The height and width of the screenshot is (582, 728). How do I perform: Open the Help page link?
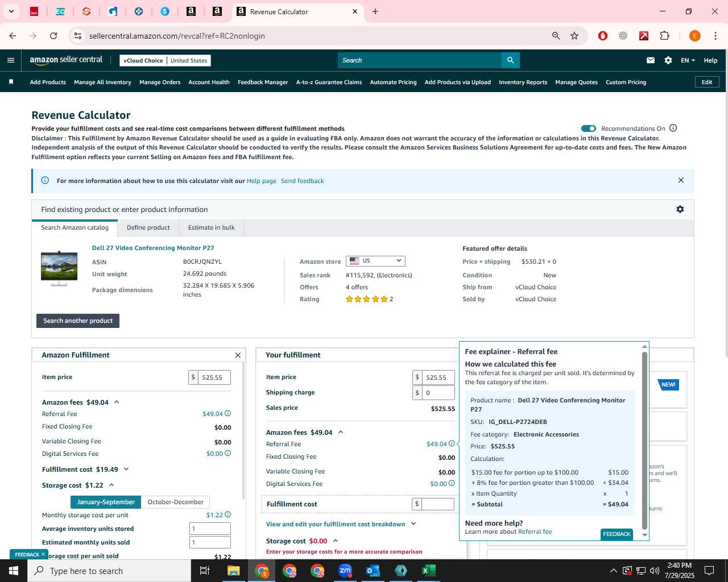click(262, 181)
